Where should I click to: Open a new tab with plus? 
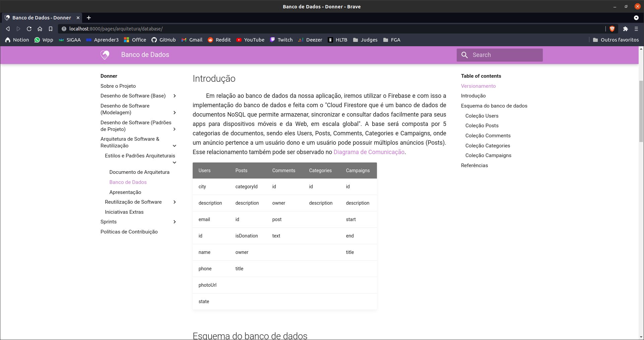coord(89,18)
